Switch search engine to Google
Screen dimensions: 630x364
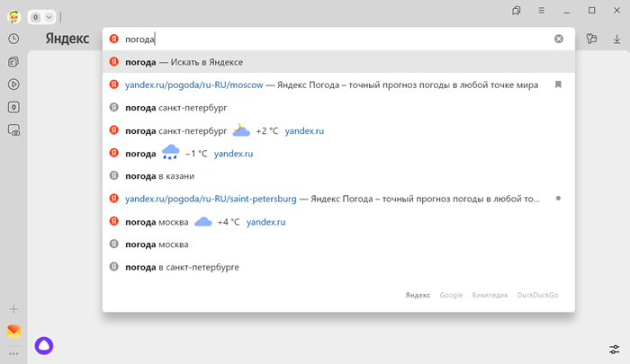(451, 295)
